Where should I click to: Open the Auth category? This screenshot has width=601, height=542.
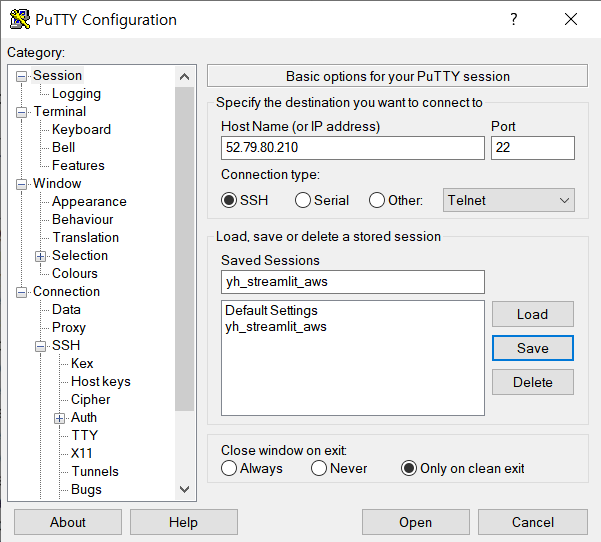pos(84,417)
